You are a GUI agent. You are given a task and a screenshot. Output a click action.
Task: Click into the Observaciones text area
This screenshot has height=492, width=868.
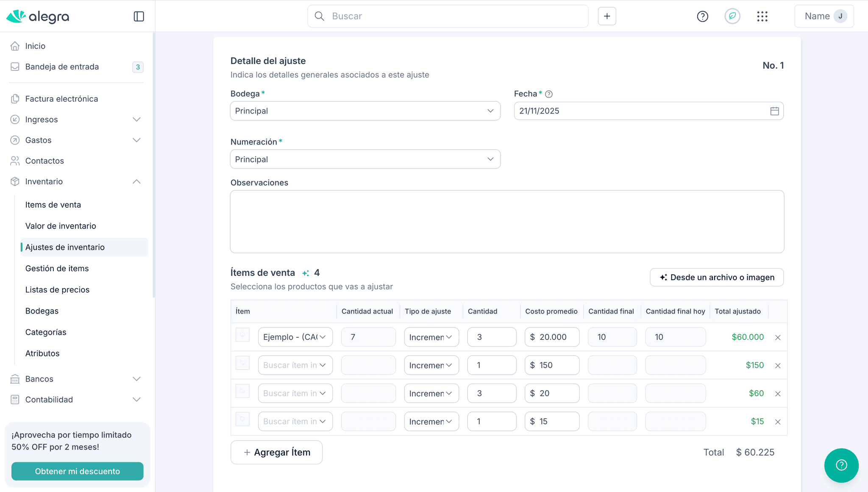point(506,222)
